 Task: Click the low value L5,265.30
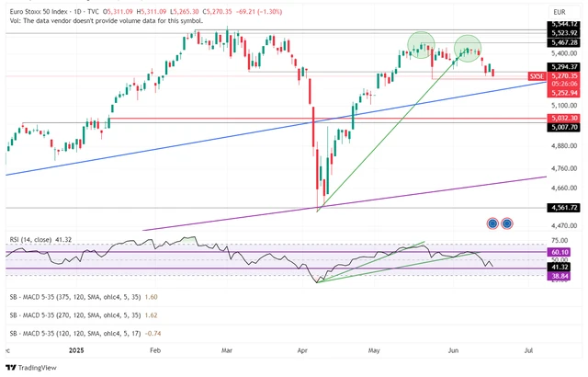pos(184,12)
